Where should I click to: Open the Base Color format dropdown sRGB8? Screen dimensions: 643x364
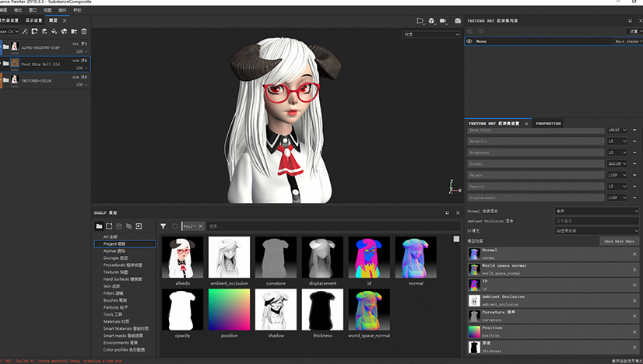[x=617, y=130]
